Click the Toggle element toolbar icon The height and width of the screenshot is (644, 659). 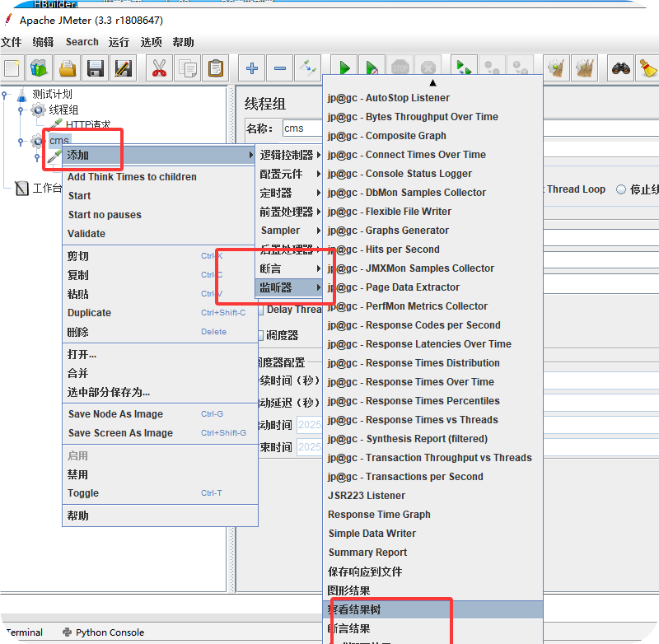tap(307, 68)
